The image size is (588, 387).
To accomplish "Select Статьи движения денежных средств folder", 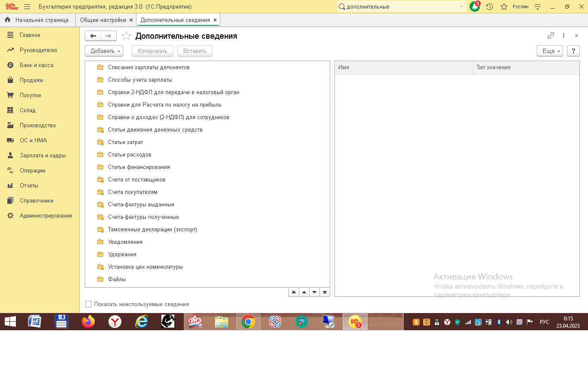I will [155, 129].
